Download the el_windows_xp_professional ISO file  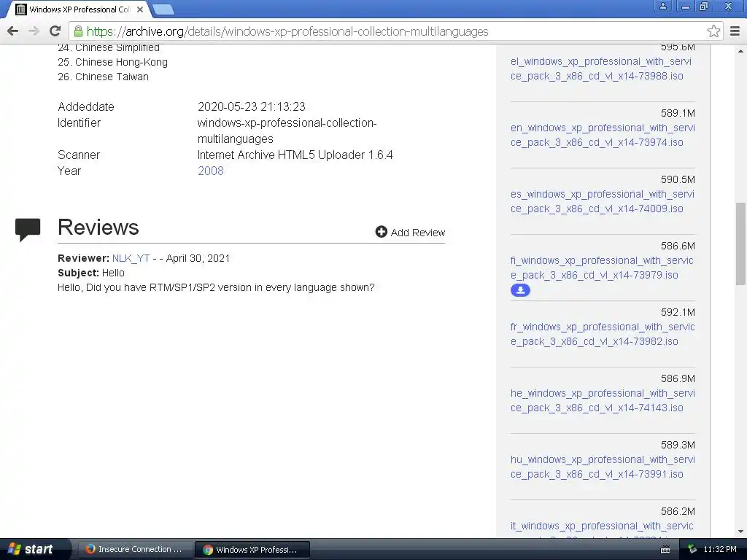pos(601,69)
